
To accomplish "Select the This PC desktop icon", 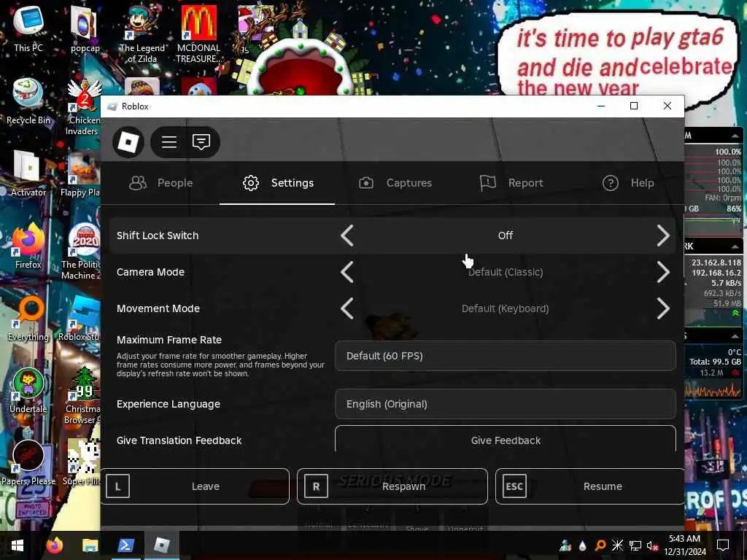I will [x=28, y=28].
